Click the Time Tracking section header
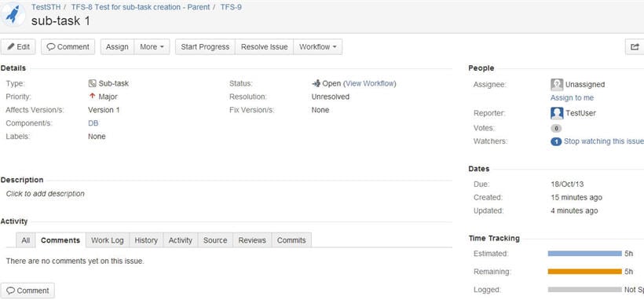This screenshot has height=300, width=644. coord(494,239)
